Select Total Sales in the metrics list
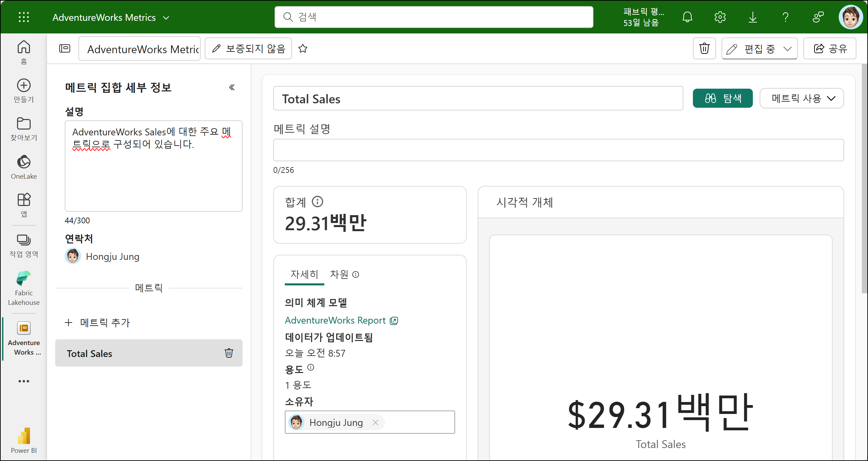 pyautogui.click(x=149, y=353)
